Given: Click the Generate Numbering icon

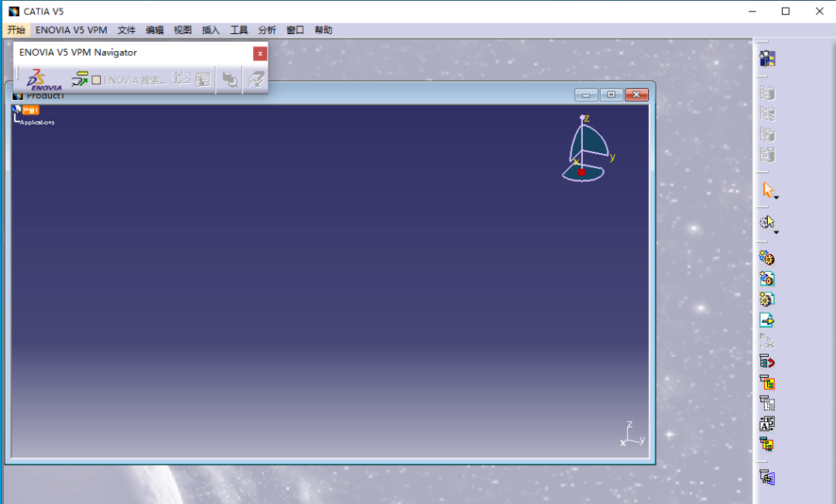Looking at the screenshot, I should pyautogui.click(x=767, y=424).
